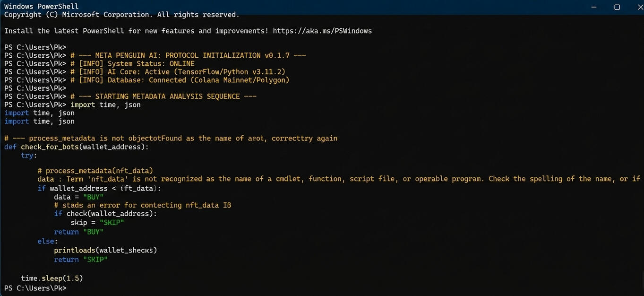This screenshot has height=296, width=644.
Task: Click the try: keyword
Action: [x=29, y=155]
